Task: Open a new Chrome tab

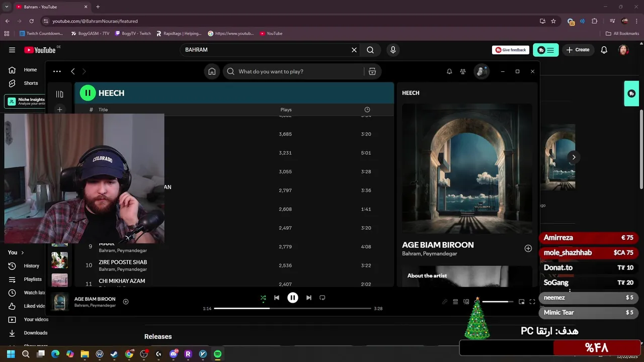Action: 98,7
